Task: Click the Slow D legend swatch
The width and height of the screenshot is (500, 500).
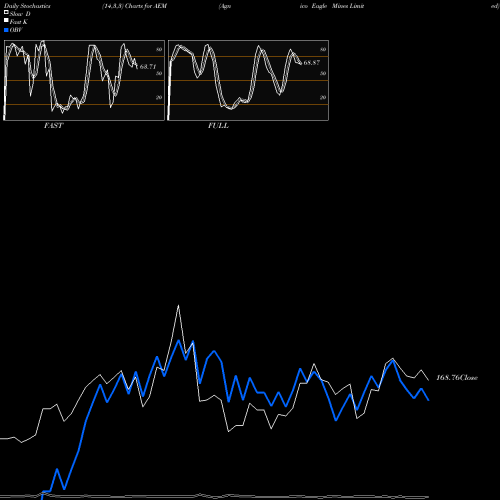Action: [x=6, y=13]
